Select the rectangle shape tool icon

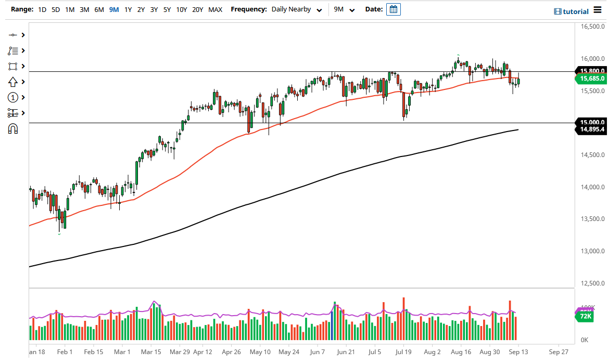pyautogui.click(x=13, y=66)
